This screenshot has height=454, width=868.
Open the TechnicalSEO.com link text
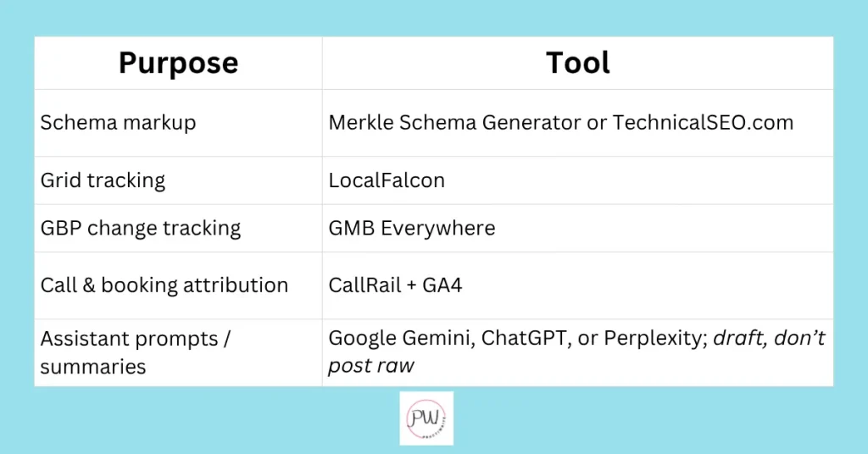703,123
